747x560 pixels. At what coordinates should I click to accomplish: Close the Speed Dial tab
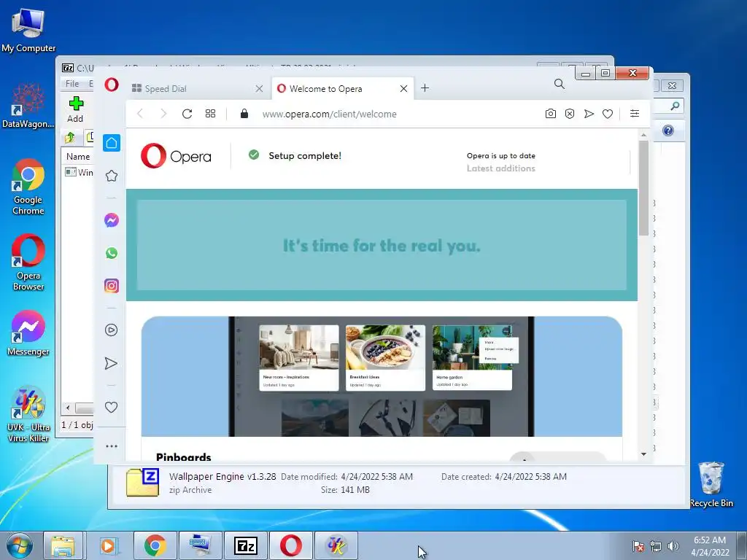[x=259, y=88]
